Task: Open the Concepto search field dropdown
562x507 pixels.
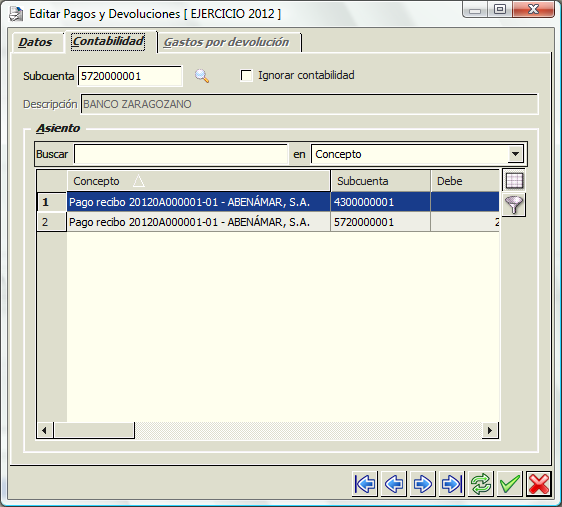Action: [515, 154]
